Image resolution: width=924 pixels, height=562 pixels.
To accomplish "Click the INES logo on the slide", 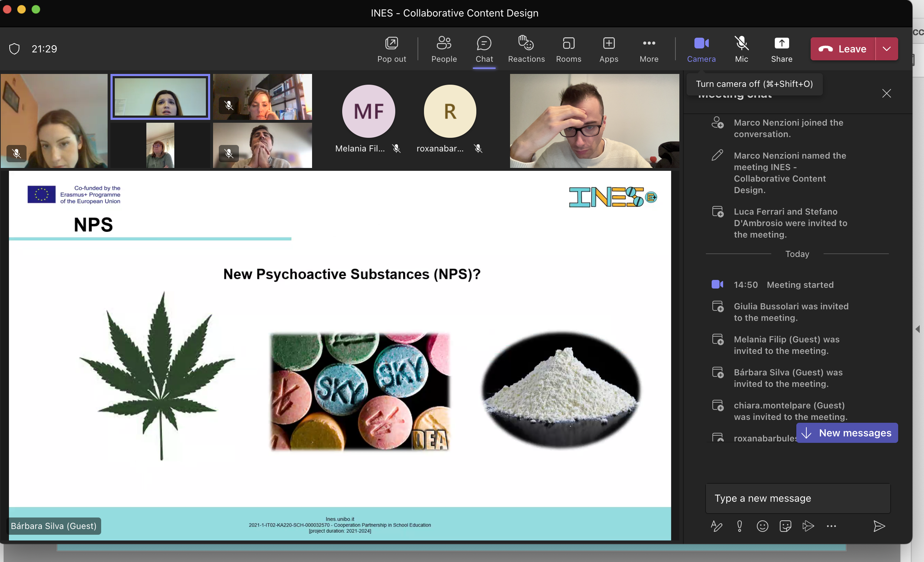I will [x=613, y=197].
